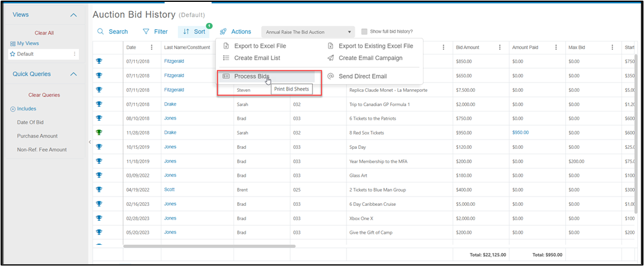This screenshot has height=266, width=644.
Task: Open the Actions rocket icon
Action: [223, 32]
